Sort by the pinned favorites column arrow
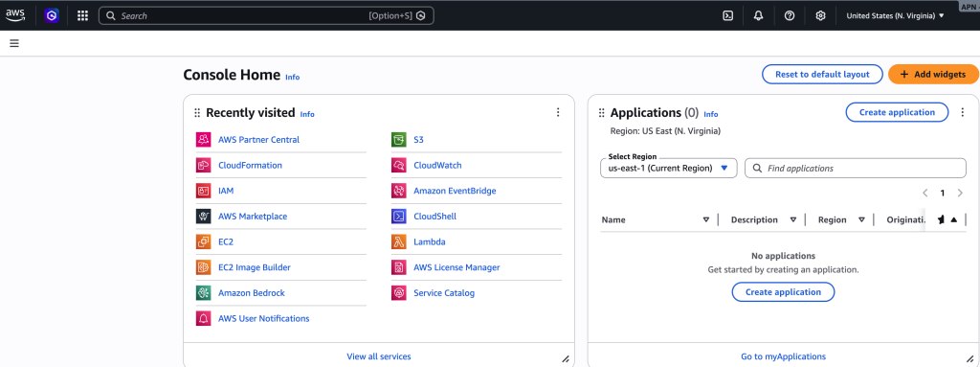Image resolution: width=980 pixels, height=367 pixels. pyautogui.click(x=954, y=219)
